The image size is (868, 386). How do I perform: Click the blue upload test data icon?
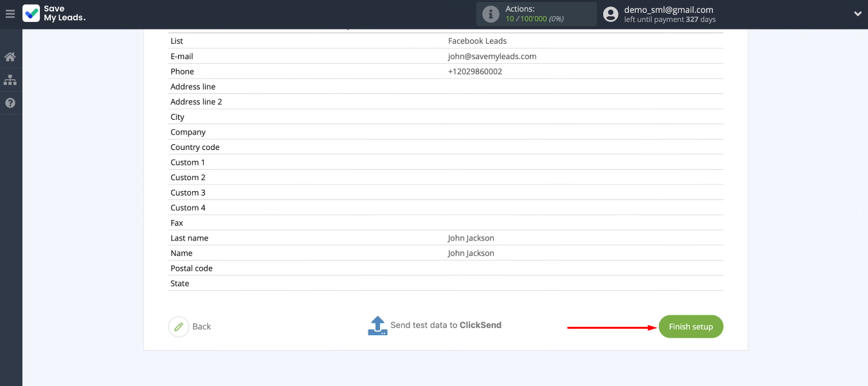tap(377, 326)
